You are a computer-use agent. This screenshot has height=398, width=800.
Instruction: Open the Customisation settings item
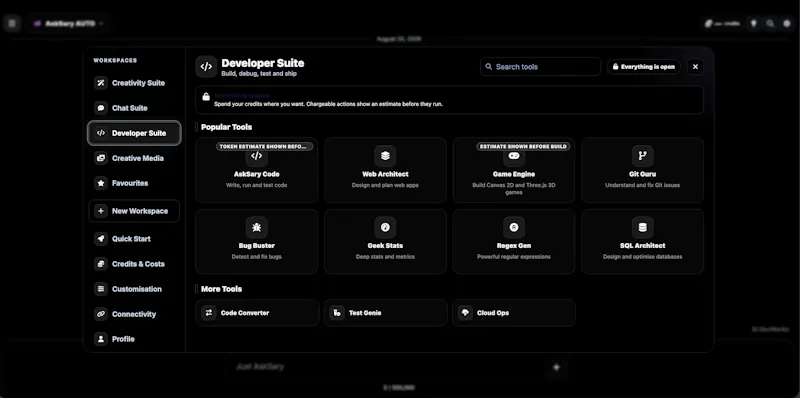click(134, 289)
